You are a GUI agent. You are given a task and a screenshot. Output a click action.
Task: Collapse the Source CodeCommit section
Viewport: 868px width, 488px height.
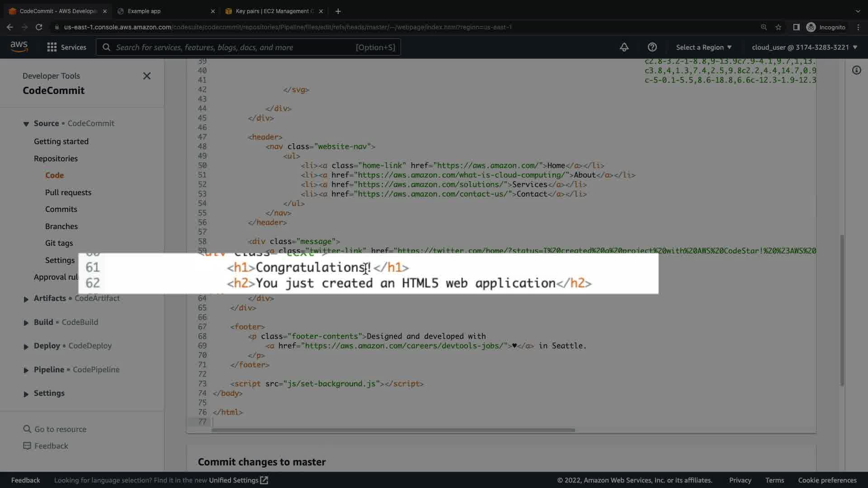[x=26, y=124]
